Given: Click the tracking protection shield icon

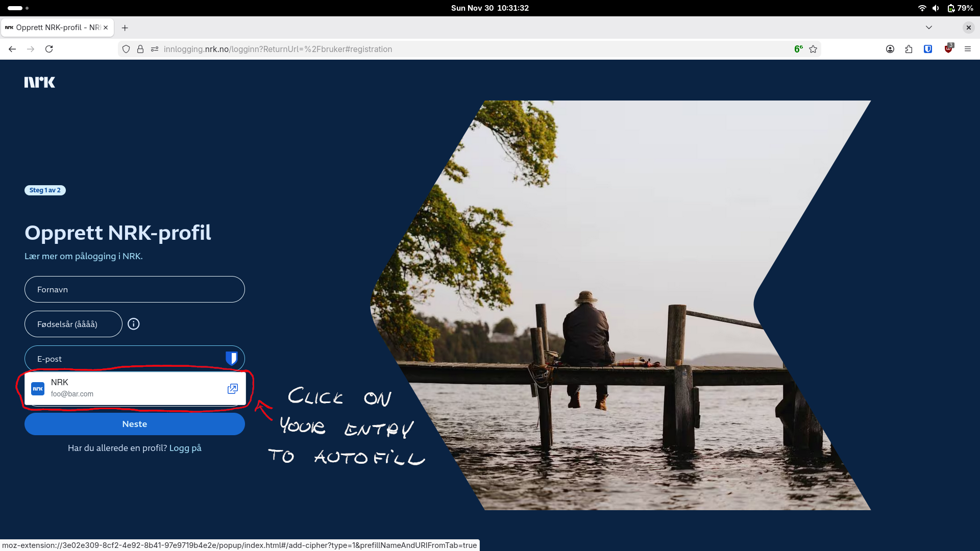Looking at the screenshot, I should click(126, 49).
